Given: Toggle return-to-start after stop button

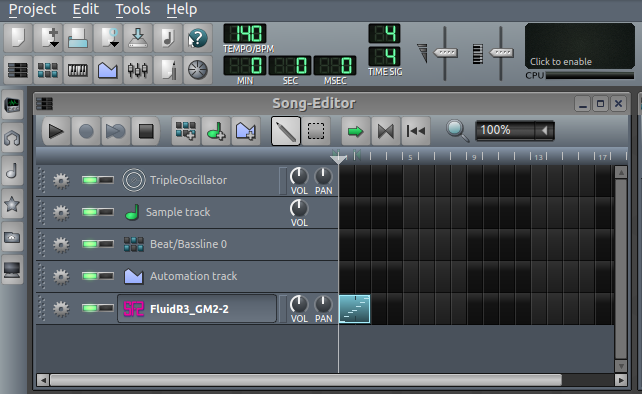Looking at the screenshot, I should (416, 131).
